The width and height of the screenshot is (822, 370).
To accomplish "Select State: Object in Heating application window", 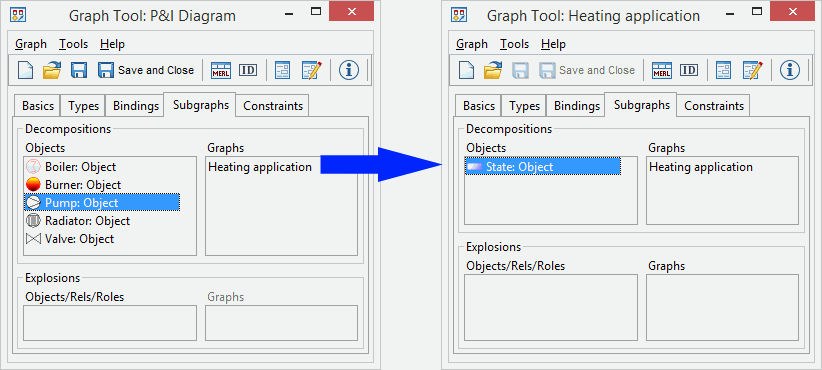I will 543,167.
